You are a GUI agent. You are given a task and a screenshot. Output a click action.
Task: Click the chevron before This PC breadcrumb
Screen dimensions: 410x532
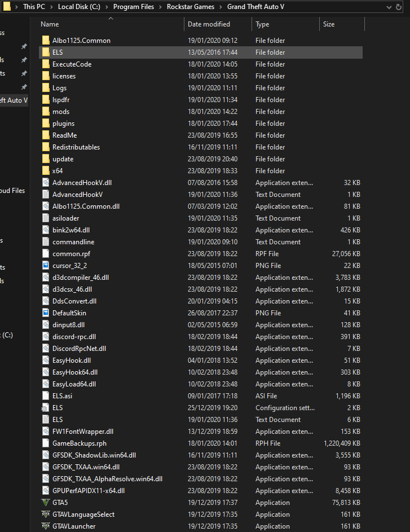point(16,7)
